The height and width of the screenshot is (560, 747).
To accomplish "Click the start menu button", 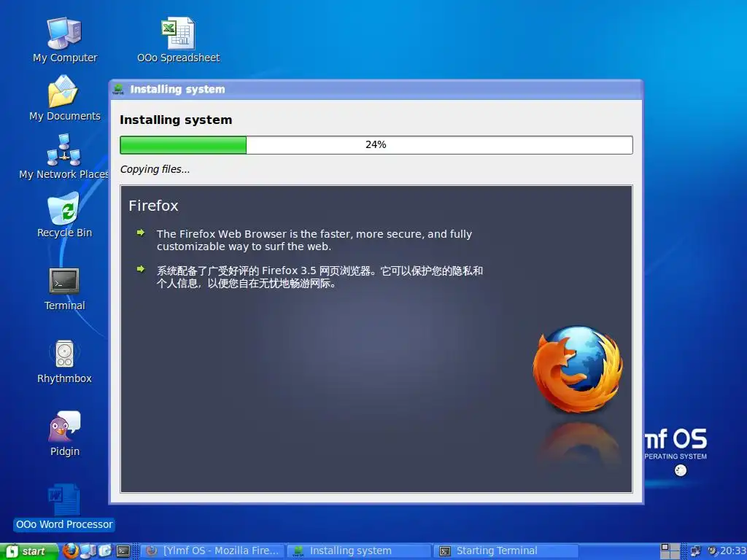I will pos(28,551).
